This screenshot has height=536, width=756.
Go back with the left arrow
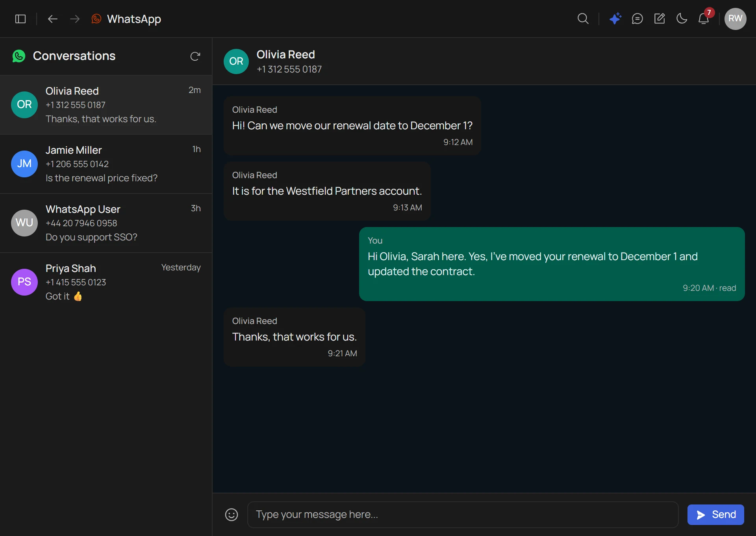click(x=53, y=19)
